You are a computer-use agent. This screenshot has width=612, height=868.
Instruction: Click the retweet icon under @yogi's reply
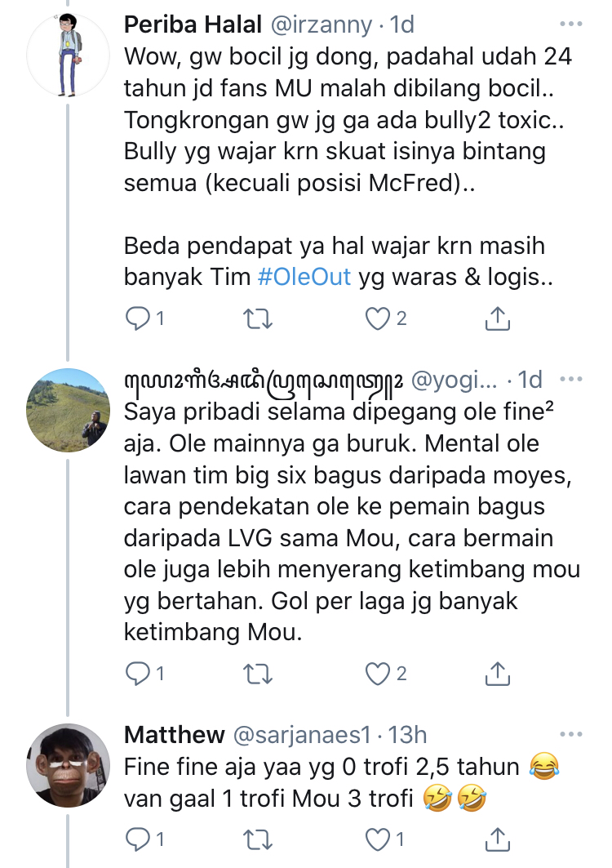click(x=258, y=673)
